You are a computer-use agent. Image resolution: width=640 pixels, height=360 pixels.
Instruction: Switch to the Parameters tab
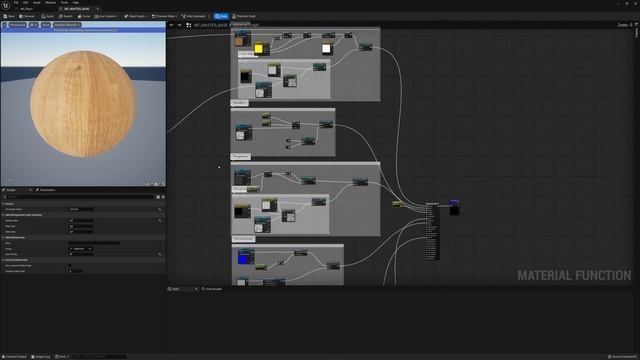click(x=45, y=190)
